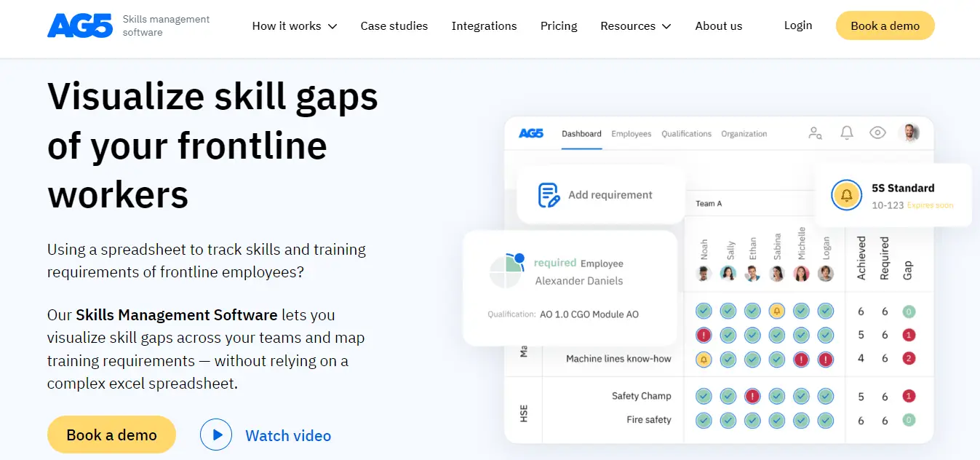This screenshot has height=460, width=980.
Task: Select the Organization tab
Action: 744,134
